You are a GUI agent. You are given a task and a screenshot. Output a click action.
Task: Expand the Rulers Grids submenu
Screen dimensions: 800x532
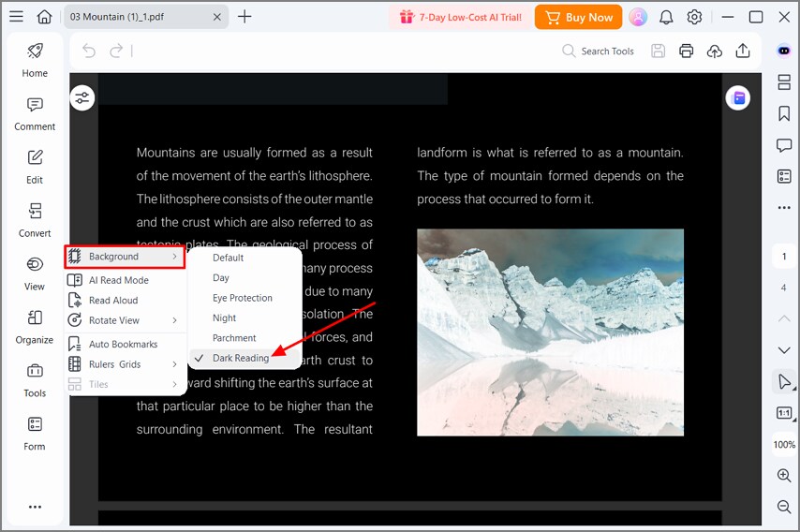pyautogui.click(x=125, y=364)
